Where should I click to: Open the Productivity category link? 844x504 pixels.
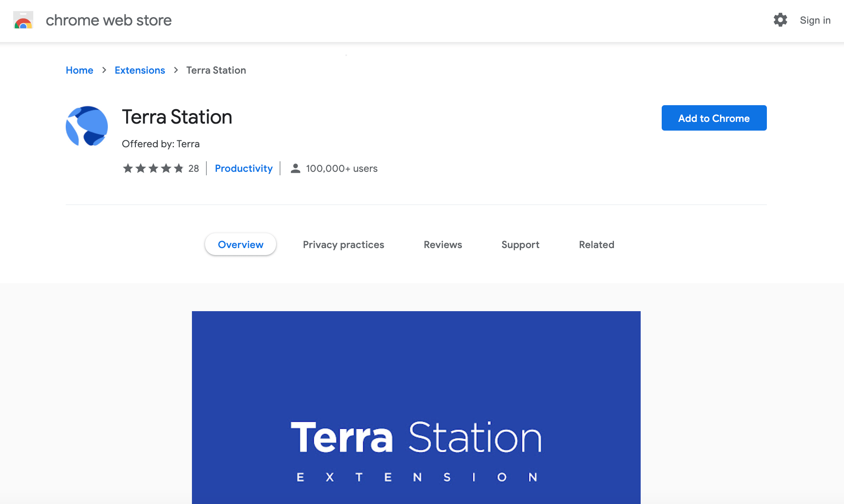click(x=244, y=168)
